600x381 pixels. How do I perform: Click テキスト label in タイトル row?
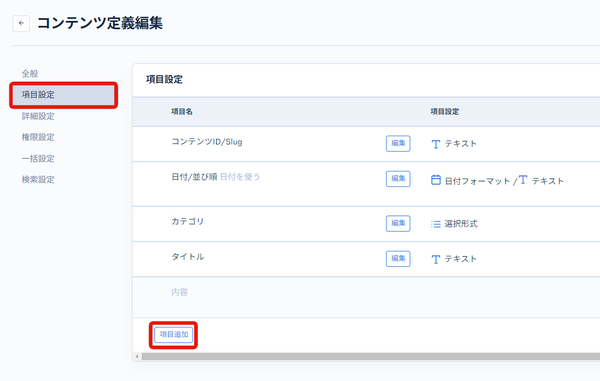(x=461, y=259)
